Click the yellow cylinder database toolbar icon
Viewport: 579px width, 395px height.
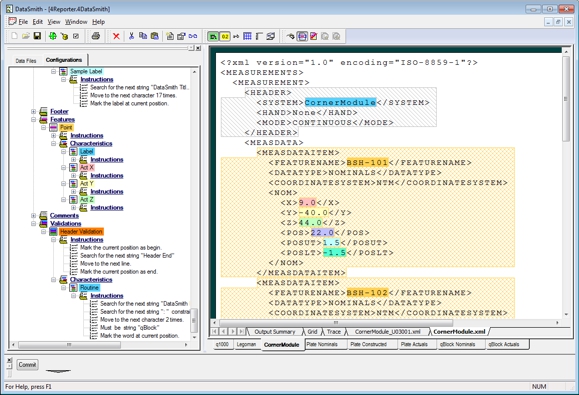[64, 36]
